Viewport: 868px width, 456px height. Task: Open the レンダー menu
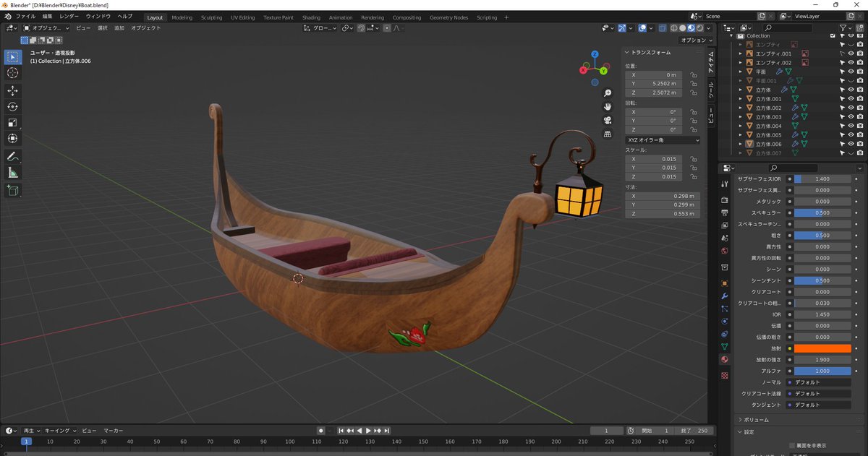tap(69, 16)
